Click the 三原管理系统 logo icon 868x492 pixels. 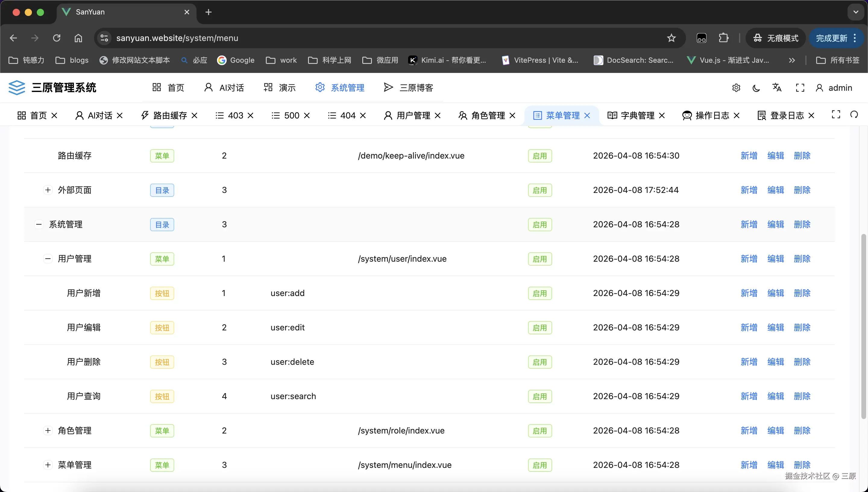[17, 87]
